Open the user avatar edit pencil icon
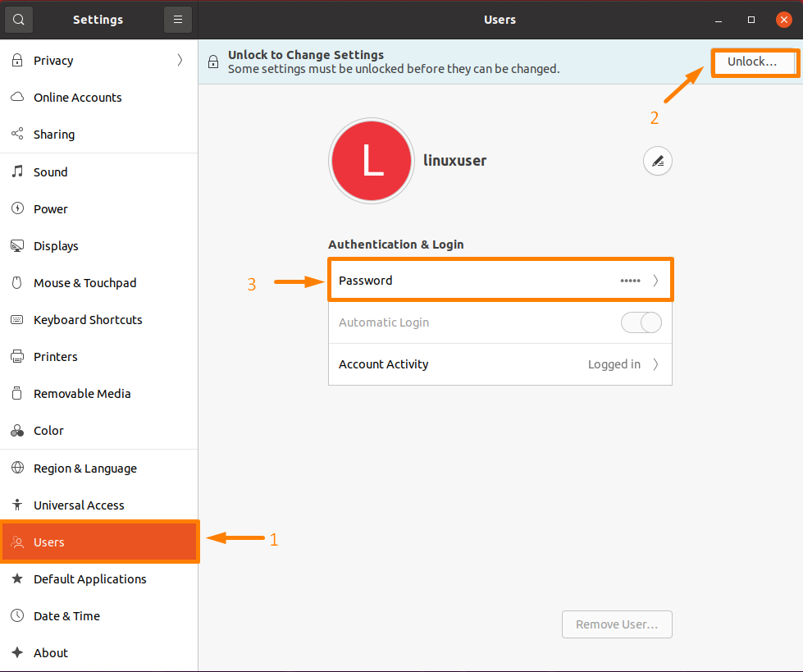Image resolution: width=803 pixels, height=672 pixels. (x=657, y=161)
